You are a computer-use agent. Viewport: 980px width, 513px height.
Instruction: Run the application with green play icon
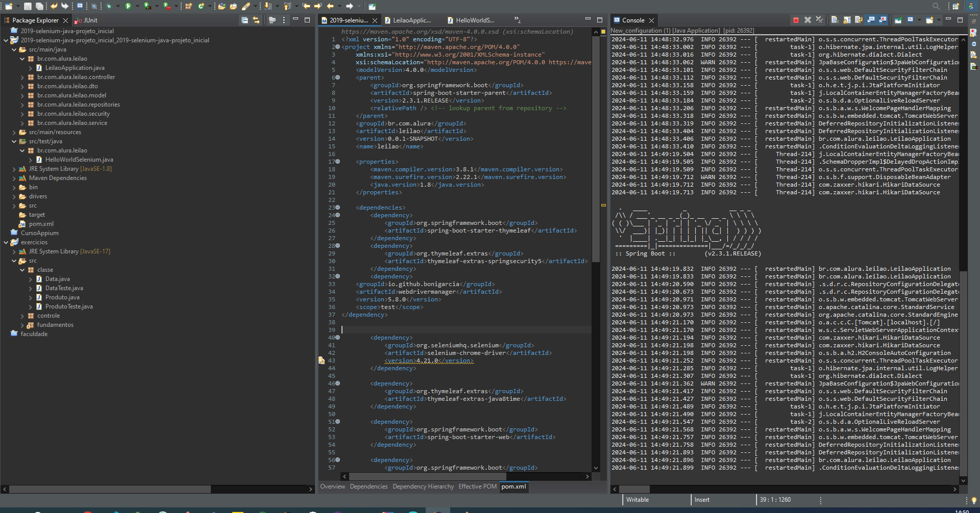click(x=128, y=6)
